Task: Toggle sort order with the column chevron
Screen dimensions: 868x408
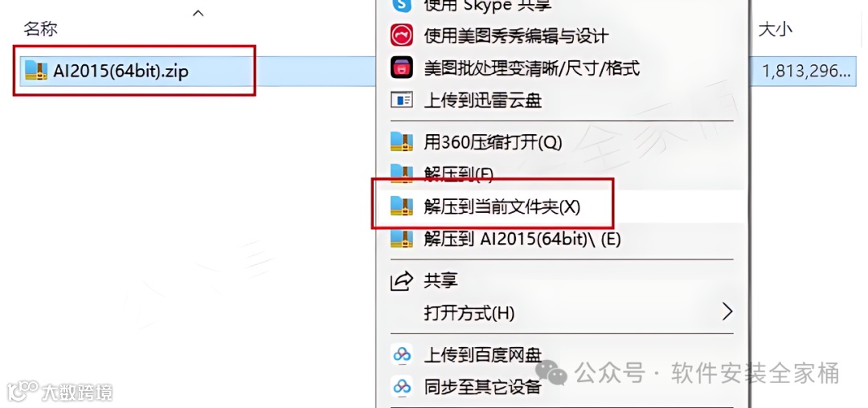Action: tap(199, 12)
